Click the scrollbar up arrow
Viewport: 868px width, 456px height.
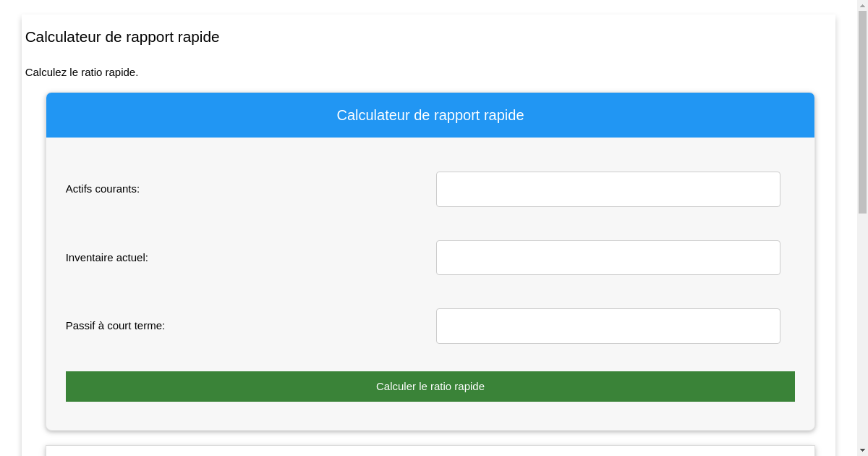pos(863,6)
